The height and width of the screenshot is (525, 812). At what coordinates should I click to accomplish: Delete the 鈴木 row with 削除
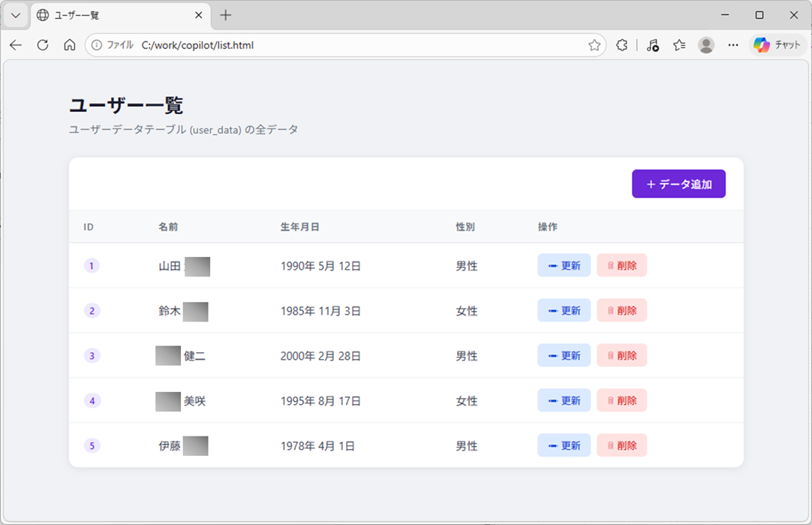[621, 310]
